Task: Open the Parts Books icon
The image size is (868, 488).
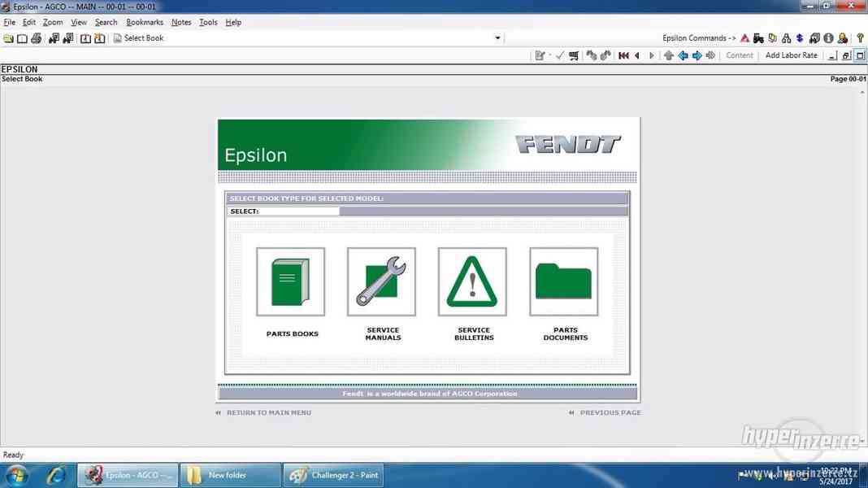Action: coord(291,282)
